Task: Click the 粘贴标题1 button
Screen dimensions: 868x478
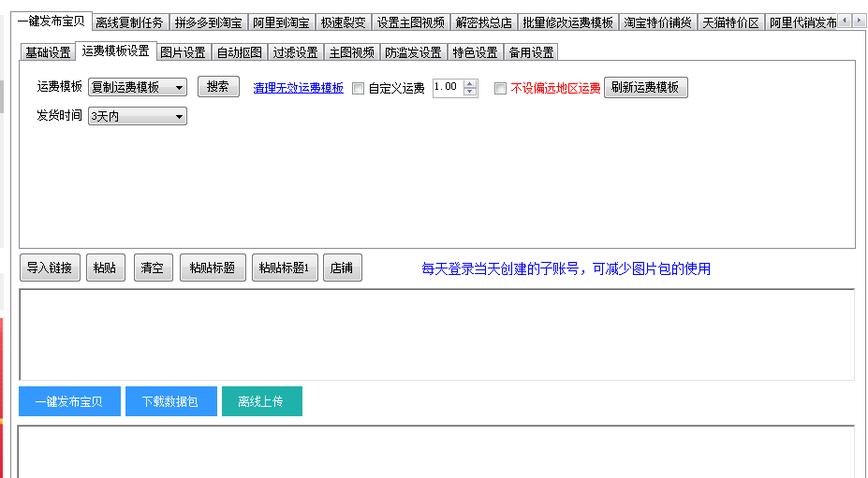Action: (x=285, y=268)
